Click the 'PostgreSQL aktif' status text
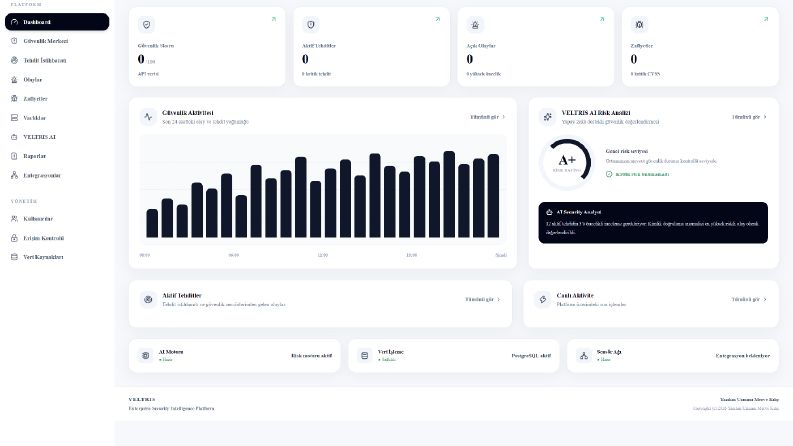 (531, 355)
